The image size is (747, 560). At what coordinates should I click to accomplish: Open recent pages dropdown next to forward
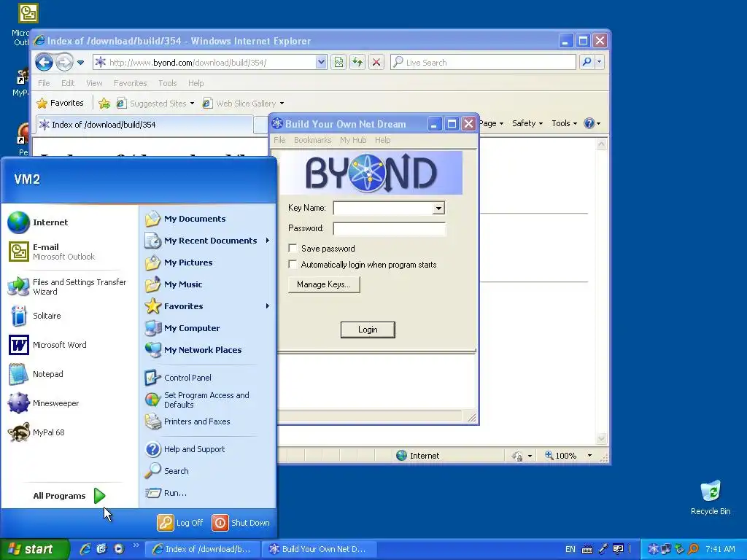pyautogui.click(x=80, y=63)
